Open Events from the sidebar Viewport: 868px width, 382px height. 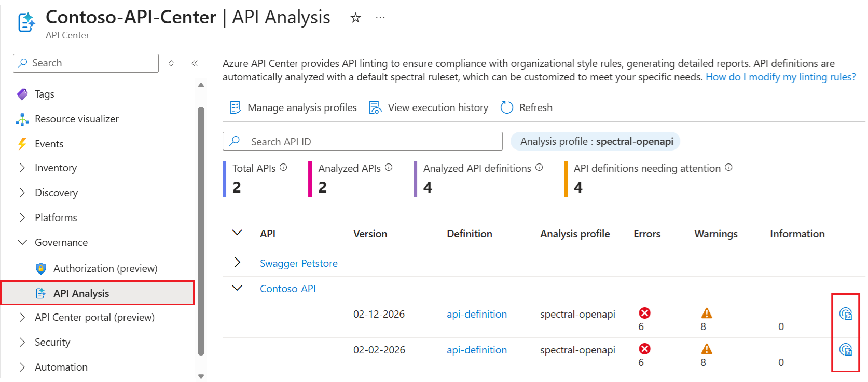pos(49,144)
